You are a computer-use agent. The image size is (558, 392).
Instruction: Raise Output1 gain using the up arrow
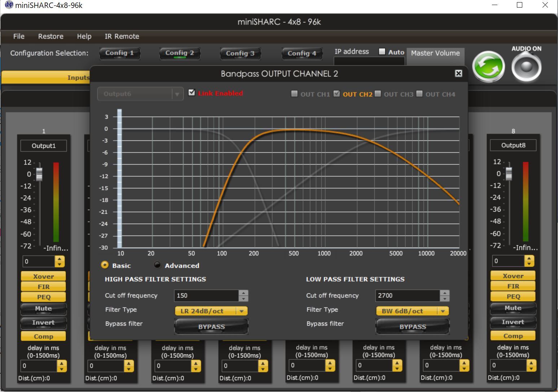coord(60,259)
